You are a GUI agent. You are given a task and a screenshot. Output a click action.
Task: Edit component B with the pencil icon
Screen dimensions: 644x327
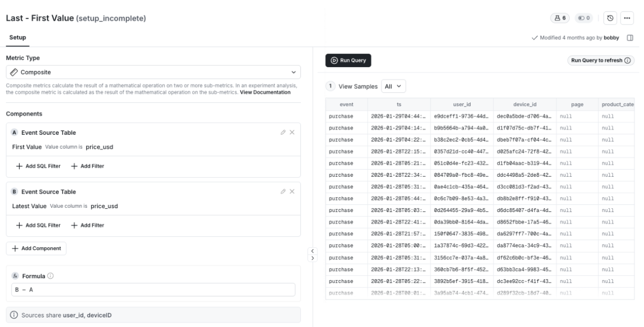click(283, 192)
